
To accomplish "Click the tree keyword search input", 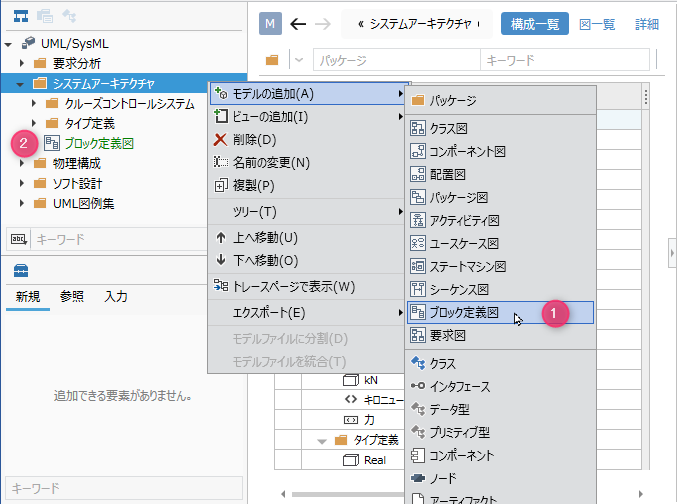I will pyautogui.click(x=120, y=239).
